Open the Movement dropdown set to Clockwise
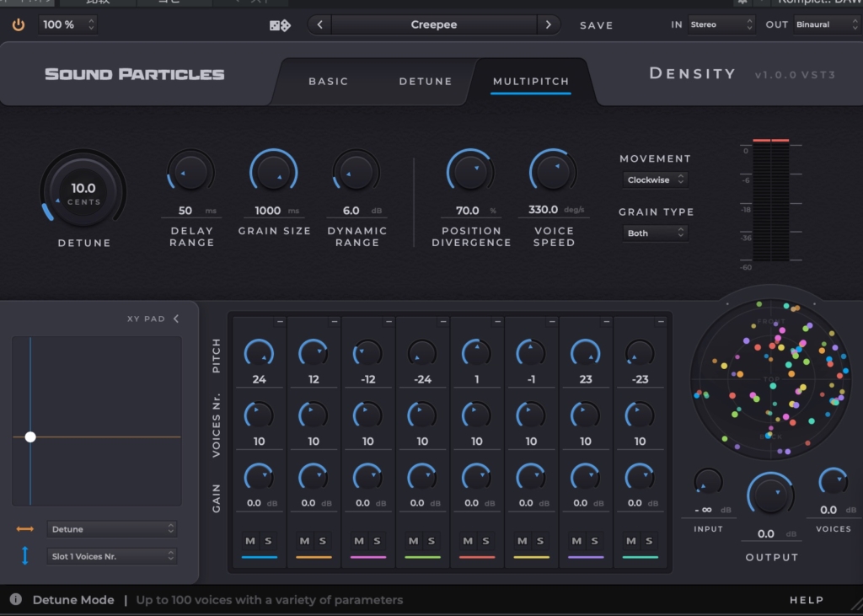The height and width of the screenshot is (616, 863). pyautogui.click(x=656, y=179)
